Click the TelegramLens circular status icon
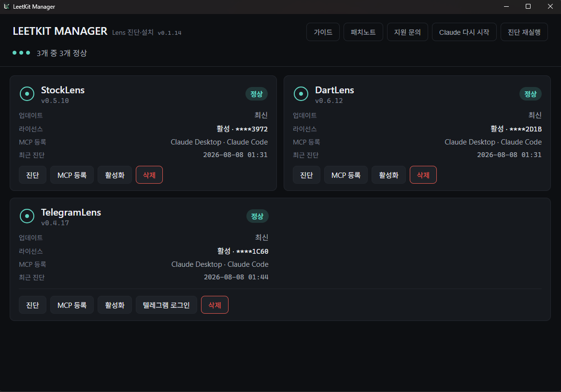The width and height of the screenshot is (561, 392). coord(27,216)
